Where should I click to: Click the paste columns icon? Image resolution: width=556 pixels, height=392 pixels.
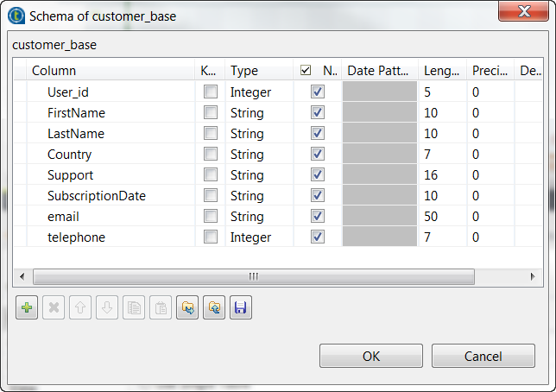tap(161, 308)
